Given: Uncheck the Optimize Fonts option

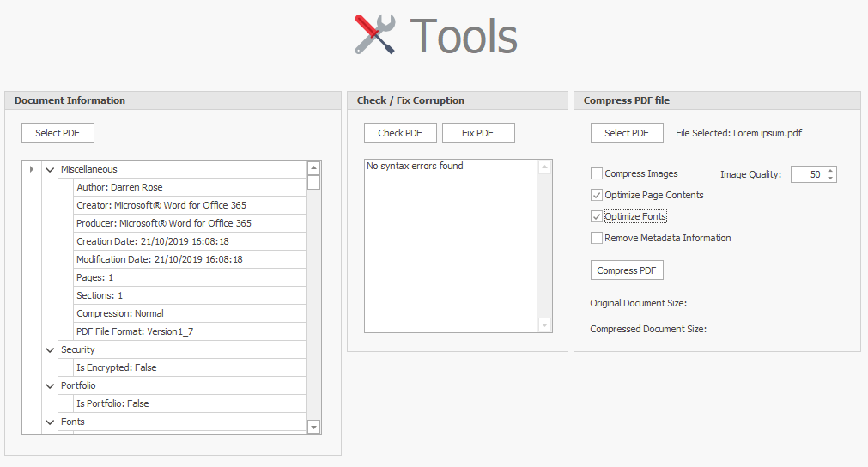Looking at the screenshot, I should pos(597,216).
